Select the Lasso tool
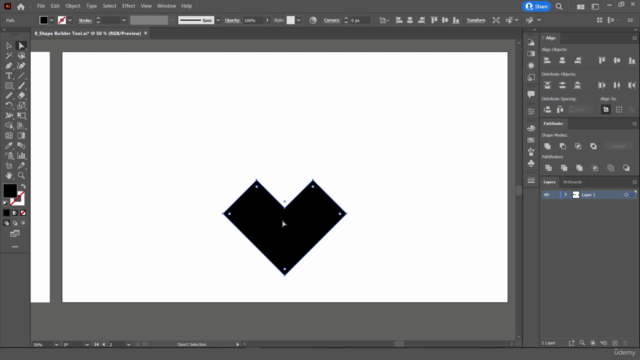The width and height of the screenshot is (640, 360). (21, 56)
